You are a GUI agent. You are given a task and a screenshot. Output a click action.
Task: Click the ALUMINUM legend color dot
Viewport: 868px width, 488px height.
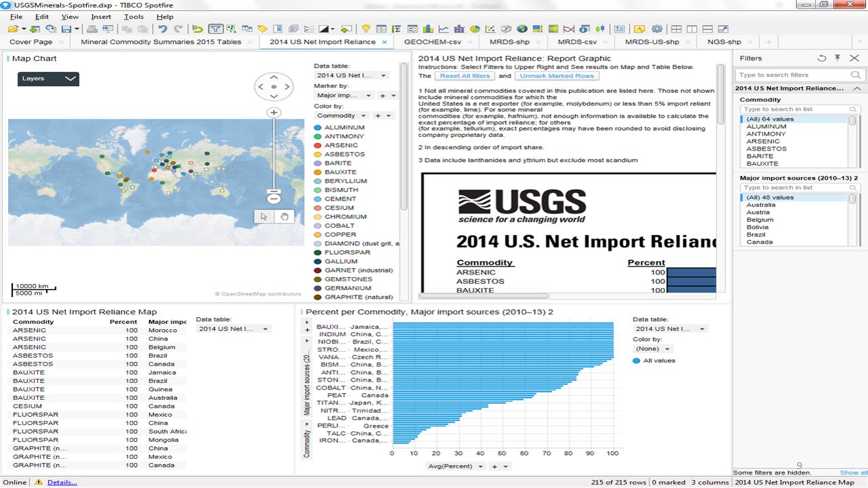pyautogui.click(x=318, y=127)
